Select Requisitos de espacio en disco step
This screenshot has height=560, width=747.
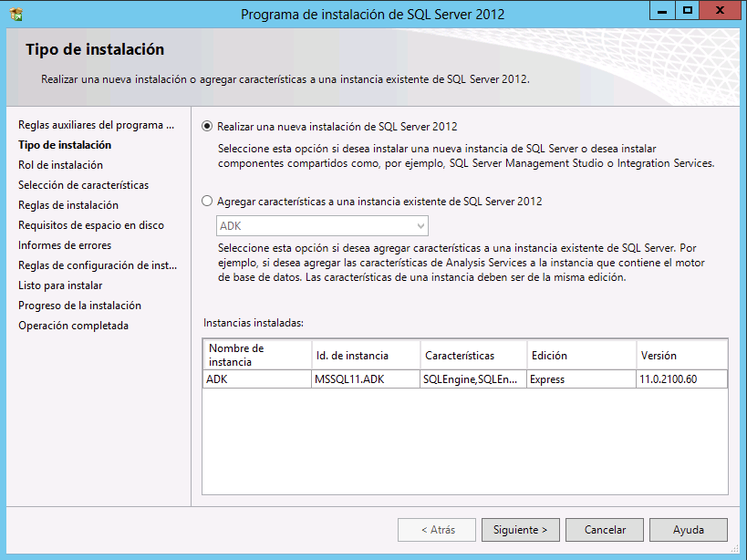[x=91, y=224]
